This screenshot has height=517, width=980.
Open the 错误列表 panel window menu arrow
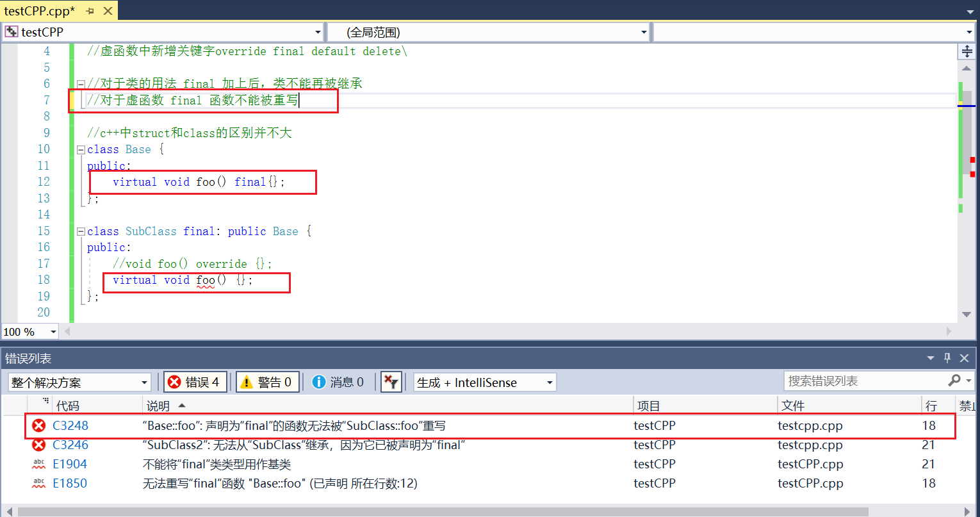(931, 358)
